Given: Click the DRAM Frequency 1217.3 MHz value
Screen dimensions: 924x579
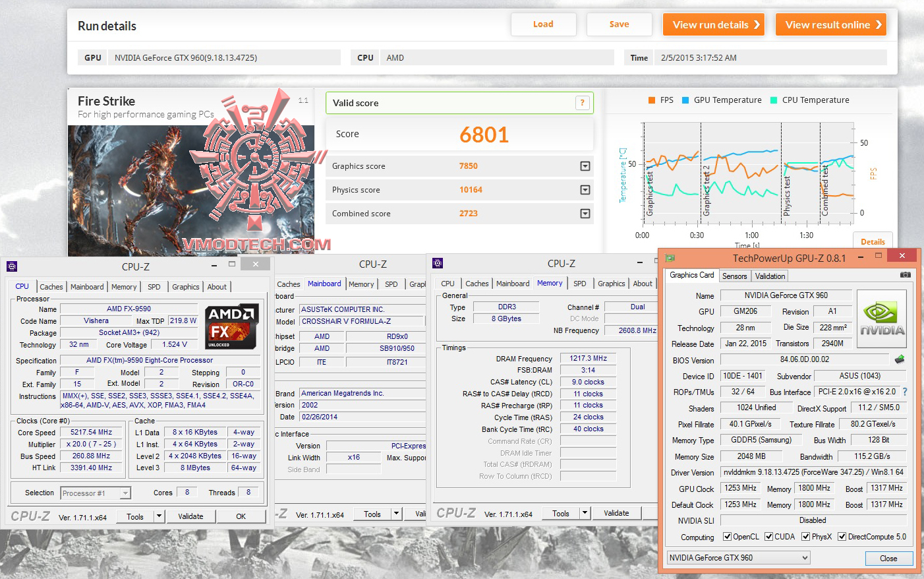Looking at the screenshot, I should click(x=589, y=358).
